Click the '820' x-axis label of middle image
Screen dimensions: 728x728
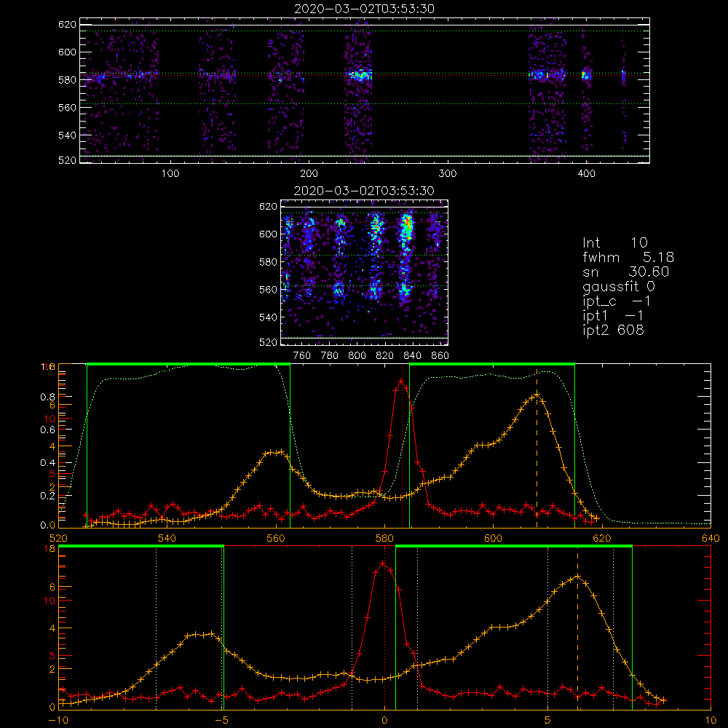[384, 356]
